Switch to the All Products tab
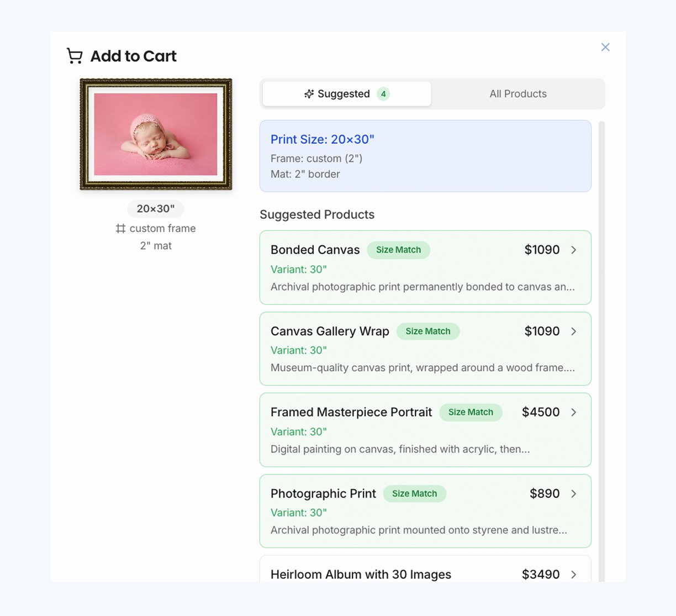This screenshot has height=616, width=676. pos(517,94)
